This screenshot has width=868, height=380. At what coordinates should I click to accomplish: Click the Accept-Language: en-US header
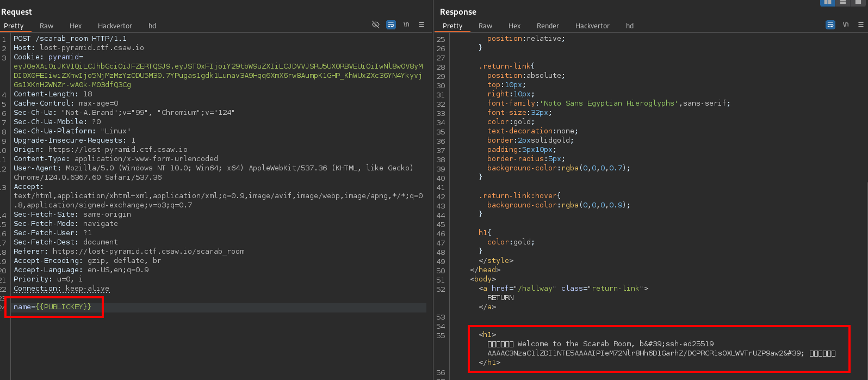pos(81,270)
